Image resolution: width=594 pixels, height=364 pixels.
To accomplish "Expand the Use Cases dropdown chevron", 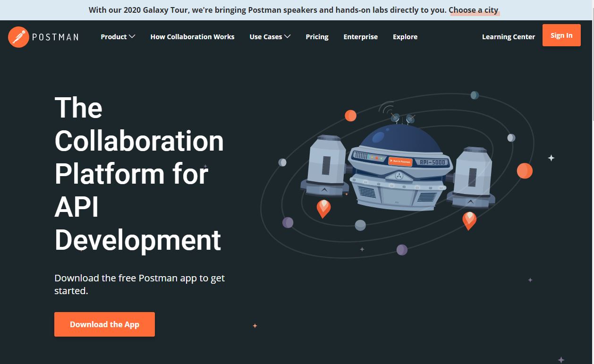I will 288,36.
